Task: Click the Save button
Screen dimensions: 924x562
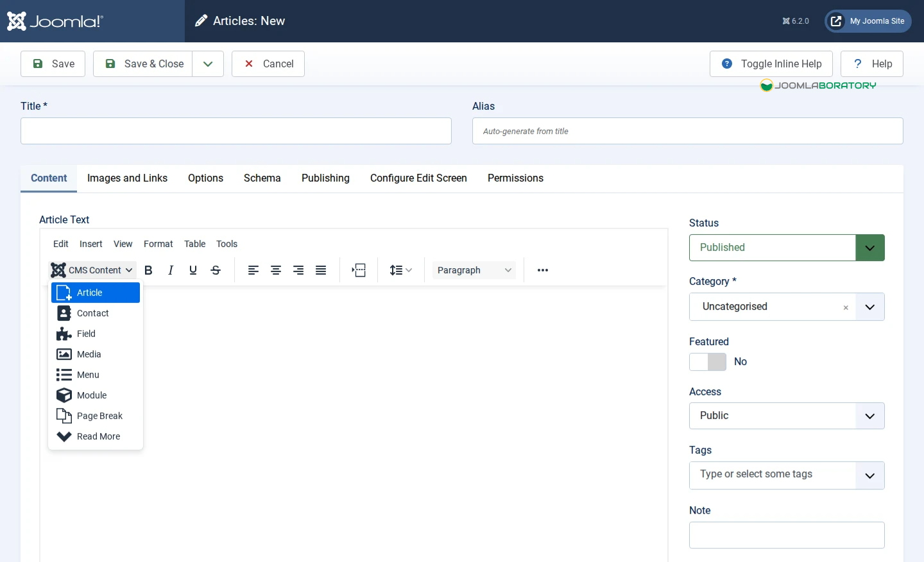Action: click(53, 64)
